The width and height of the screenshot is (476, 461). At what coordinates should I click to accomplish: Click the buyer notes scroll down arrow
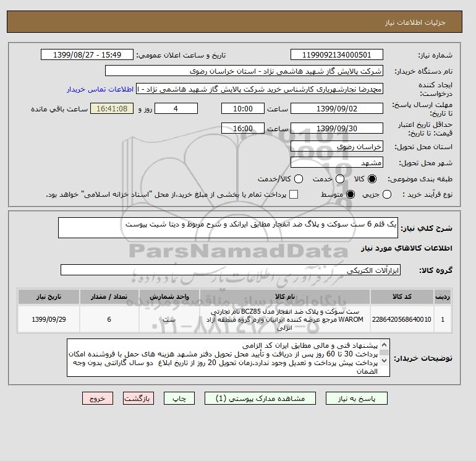tap(384, 361)
